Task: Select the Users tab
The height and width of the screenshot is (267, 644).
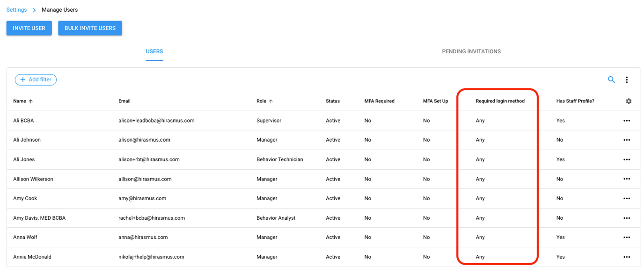Action: coord(154,51)
